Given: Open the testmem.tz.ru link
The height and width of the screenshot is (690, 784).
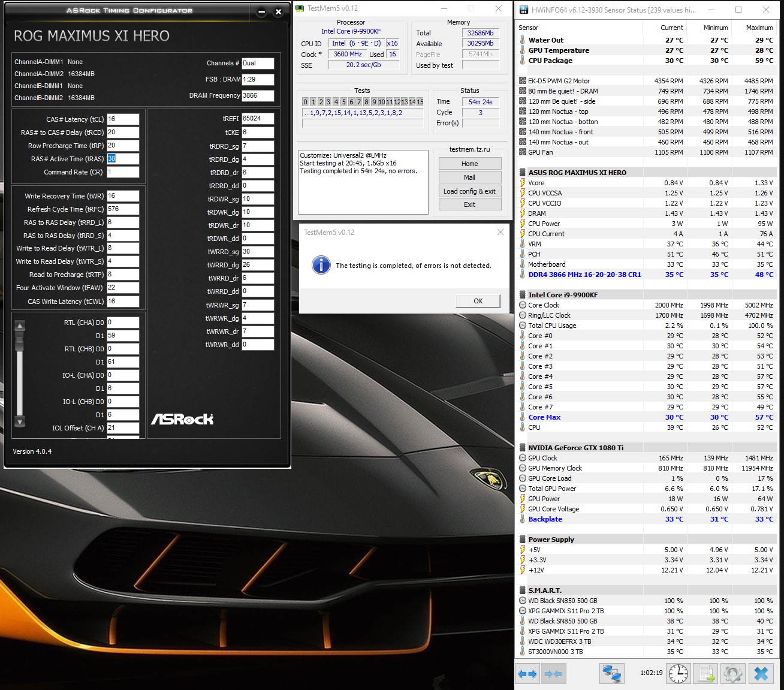Looking at the screenshot, I should (x=470, y=149).
